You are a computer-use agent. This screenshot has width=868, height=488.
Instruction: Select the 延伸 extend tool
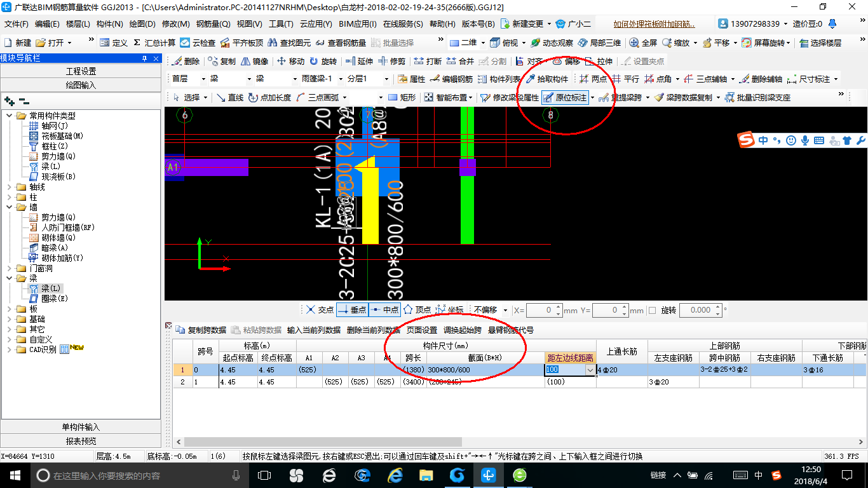pyautogui.click(x=359, y=62)
